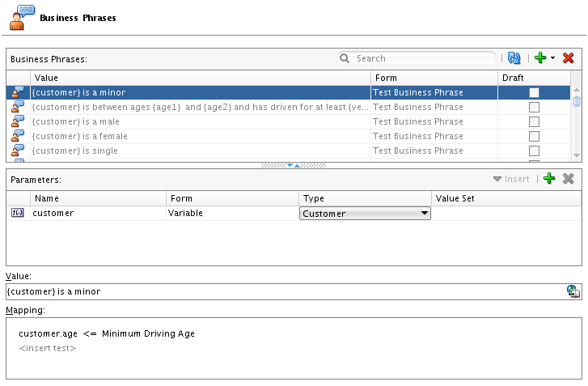This screenshot has height=386, width=588.
Task: Click the Type column header in Parameters
Action: click(x=365, y=198)
